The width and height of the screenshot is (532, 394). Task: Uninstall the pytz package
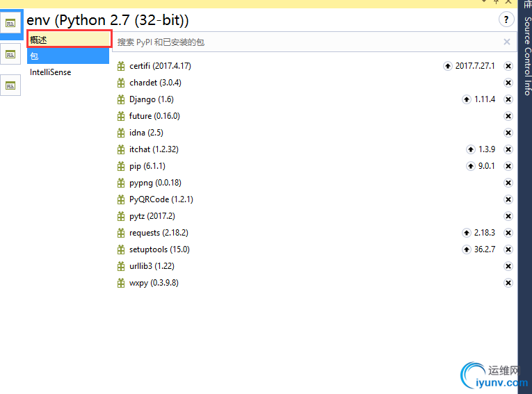[508, 216]
